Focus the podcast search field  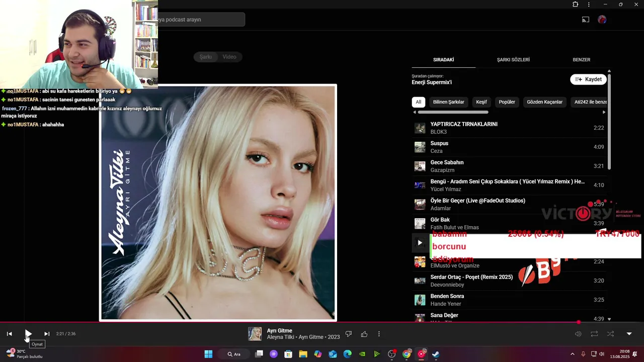[x=201, y=20]
